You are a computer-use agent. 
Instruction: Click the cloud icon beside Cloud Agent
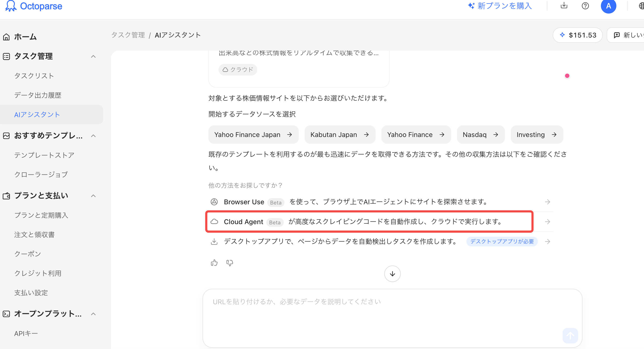214,222
